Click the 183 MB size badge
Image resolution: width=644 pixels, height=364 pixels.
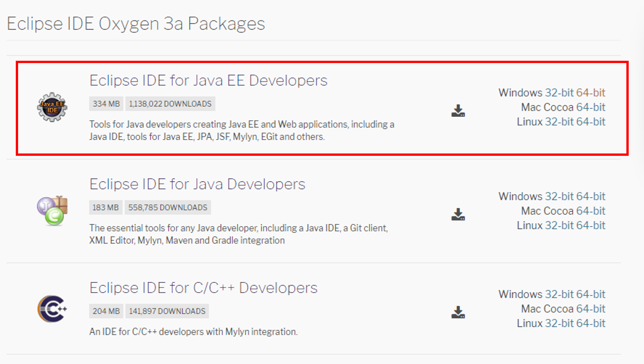pos(106,207)
